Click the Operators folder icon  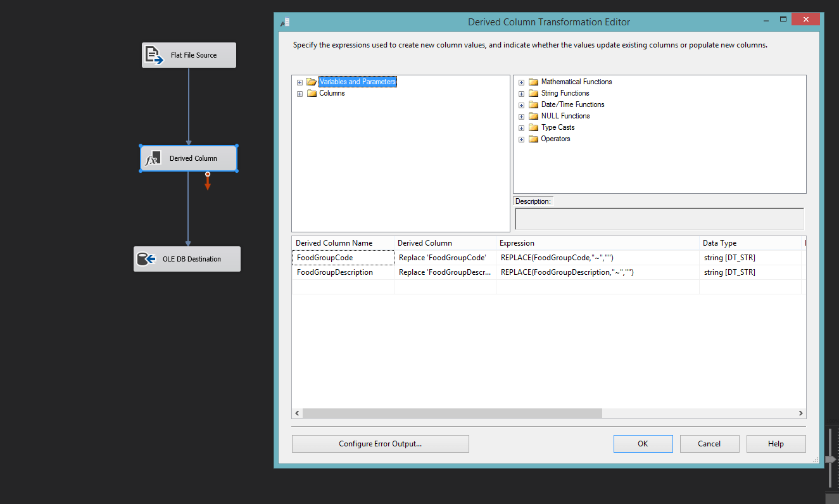point(533,139)
